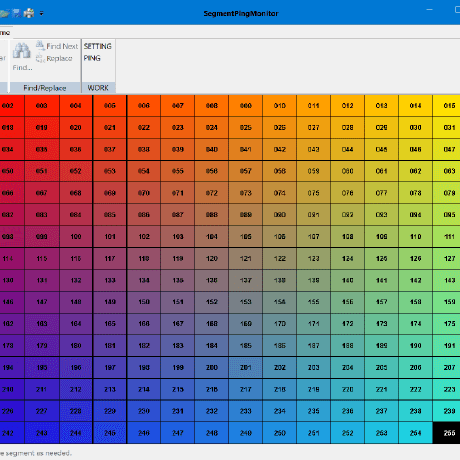Select the red segment cell 003
Image resolution: width=460 pixels, height=460 pixels.
42,106
